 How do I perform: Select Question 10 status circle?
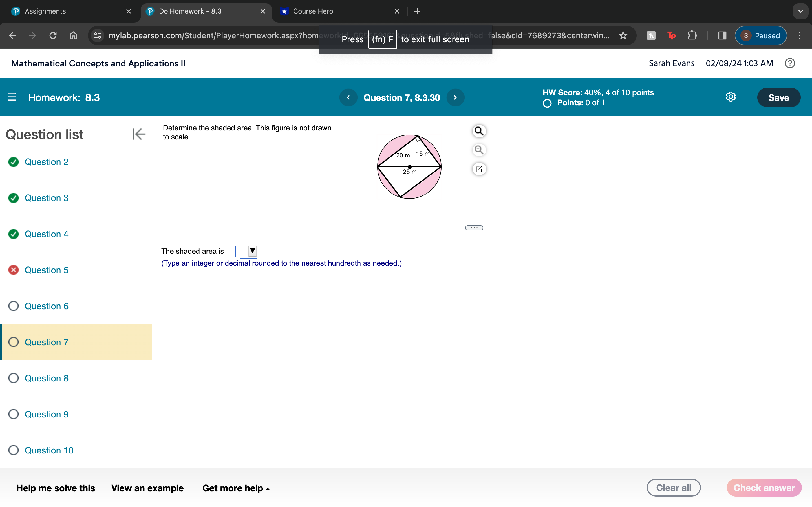[x=14, y=450]
